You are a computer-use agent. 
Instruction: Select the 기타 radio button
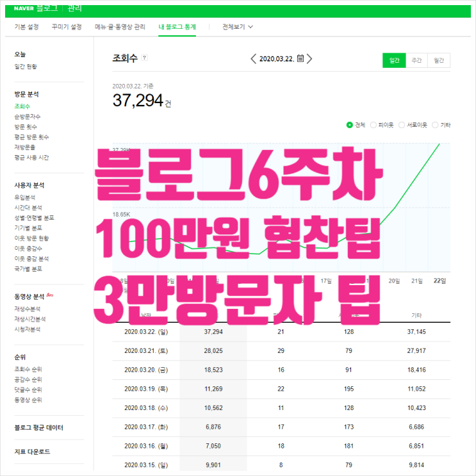[x=435, y=125]
